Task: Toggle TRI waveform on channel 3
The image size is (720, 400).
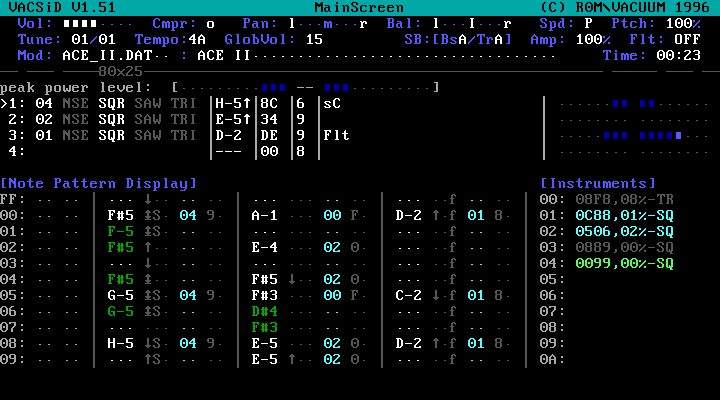Action: 183,135
